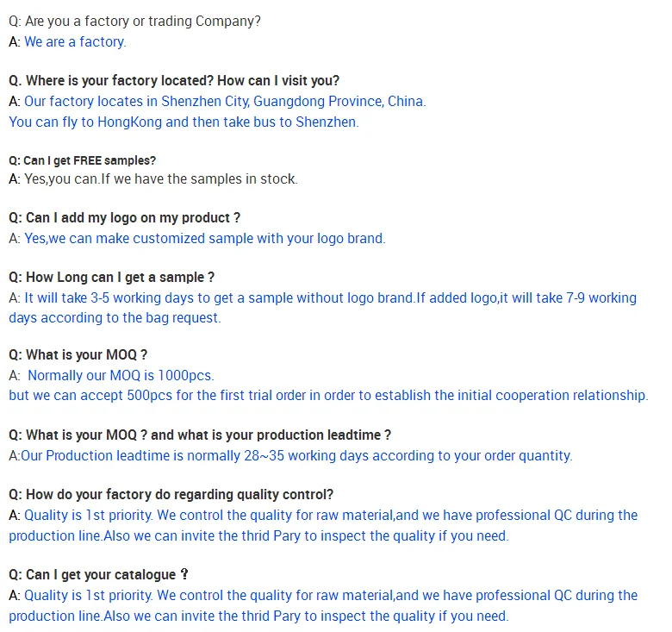672x632 pixels.
Task: Click 'days according to the bag request' line
Action: (115, 317)
